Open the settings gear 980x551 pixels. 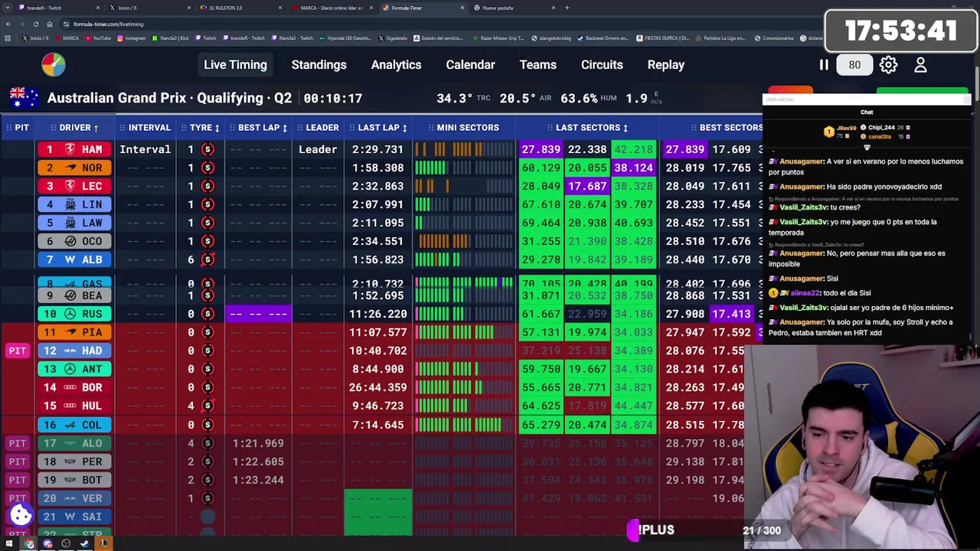[888, 65]
